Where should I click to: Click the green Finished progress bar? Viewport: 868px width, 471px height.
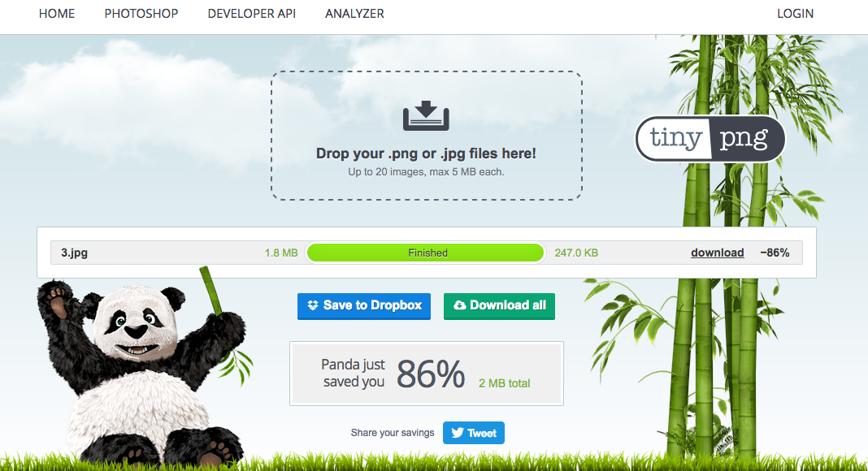pyautogui.click(x=426, y=253)
